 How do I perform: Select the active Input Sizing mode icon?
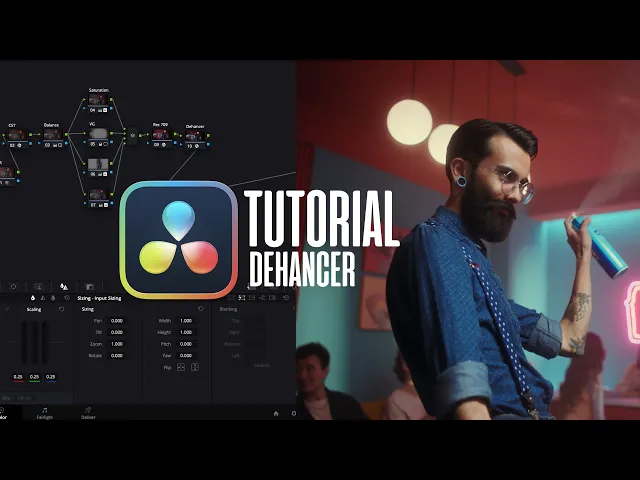pyautogui.click(x=242, y=298)
